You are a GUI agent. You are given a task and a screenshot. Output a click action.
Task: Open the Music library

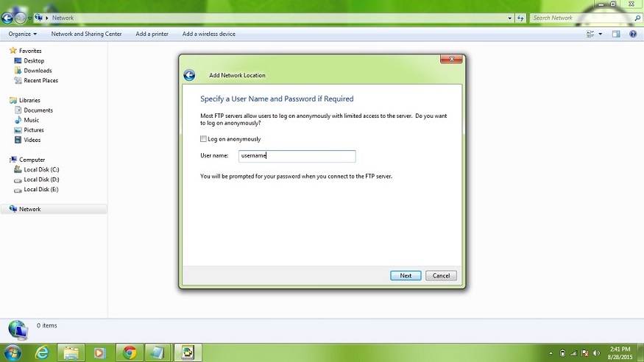(x=31, y=120)
